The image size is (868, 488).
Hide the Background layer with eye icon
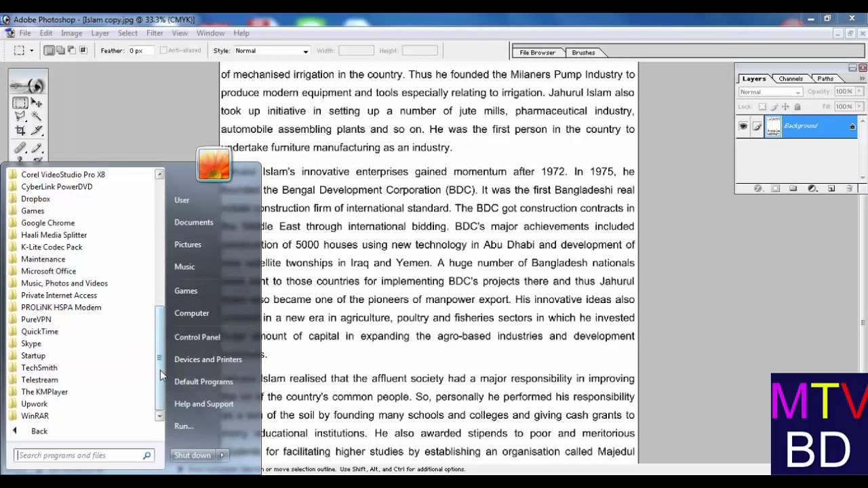click(x=743, y=126)
